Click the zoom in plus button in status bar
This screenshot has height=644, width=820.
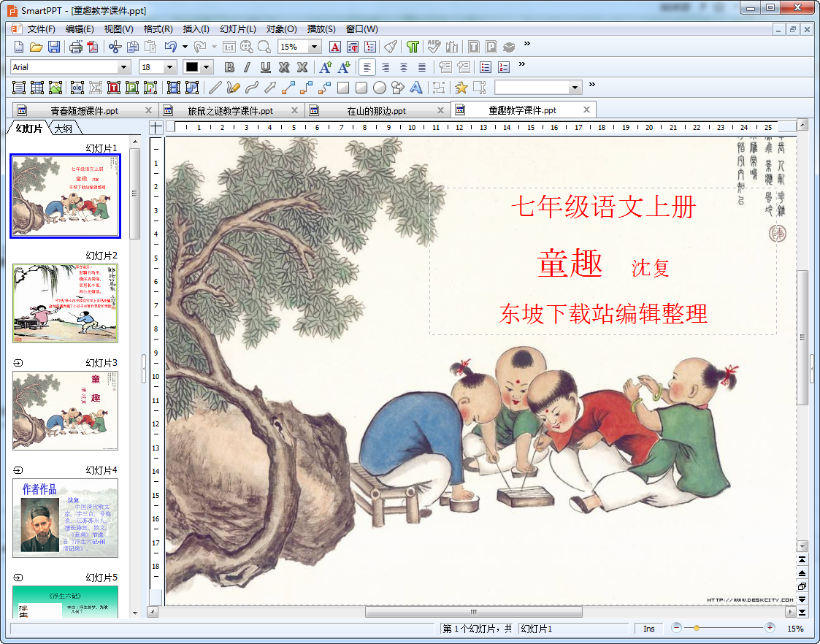(x=770, y=628)
